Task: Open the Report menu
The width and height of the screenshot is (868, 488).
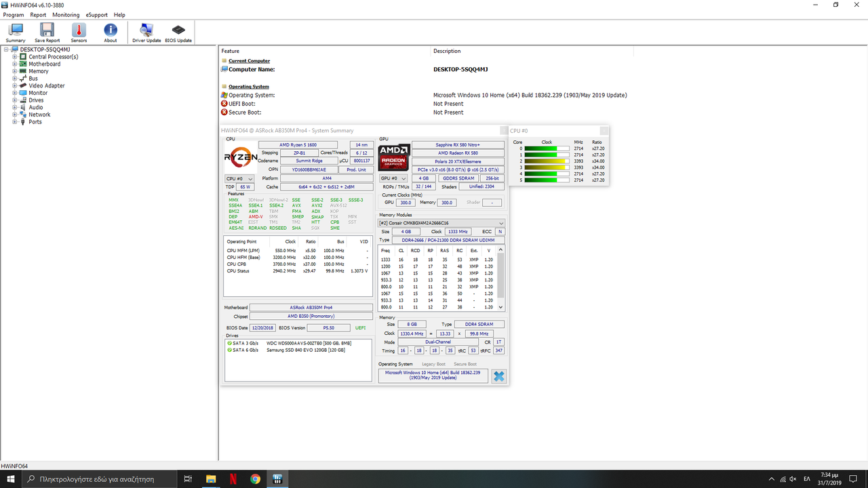Action: 38,15
